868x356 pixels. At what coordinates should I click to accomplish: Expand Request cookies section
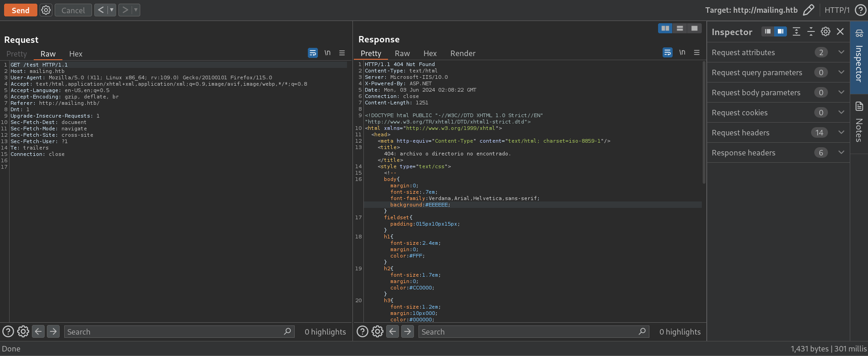778,113
